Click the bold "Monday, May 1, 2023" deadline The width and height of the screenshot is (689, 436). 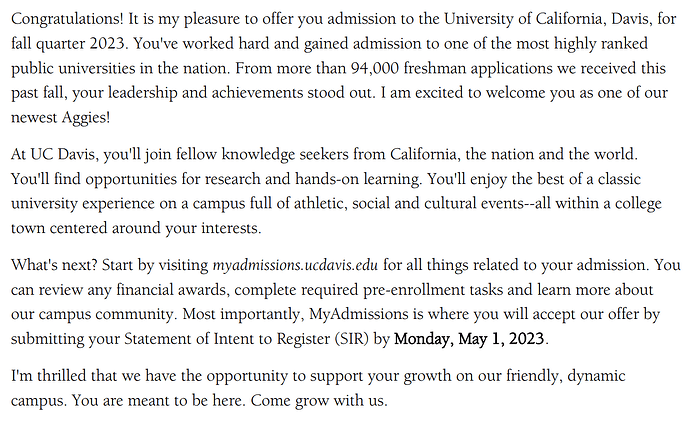pyautogui.click(x=470, y=338)
